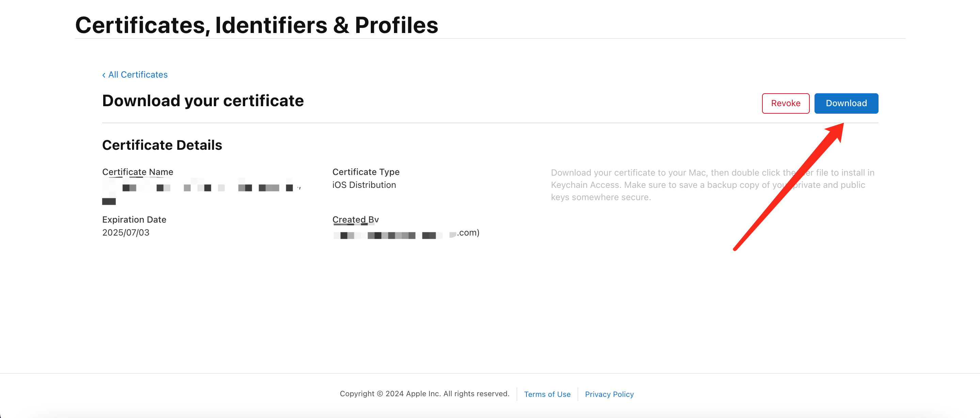Click the back chevron before All Certificates

(x=104, y=75)
